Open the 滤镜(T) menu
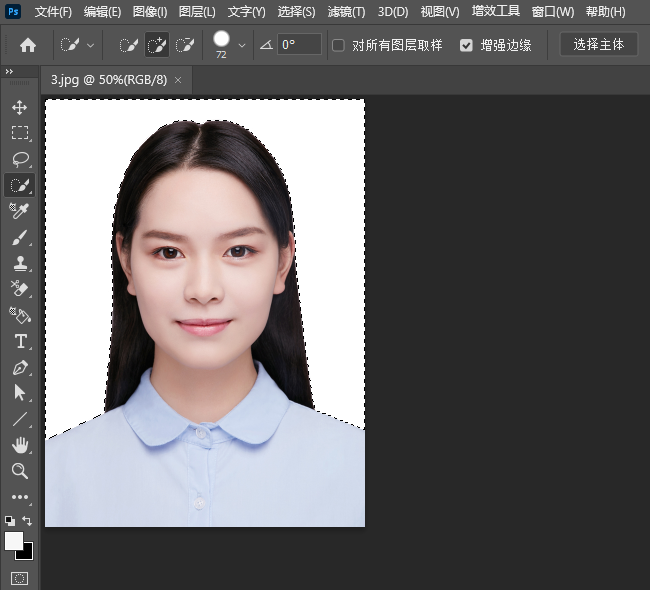This screenshot has width=650, height=590. point(346,12)
